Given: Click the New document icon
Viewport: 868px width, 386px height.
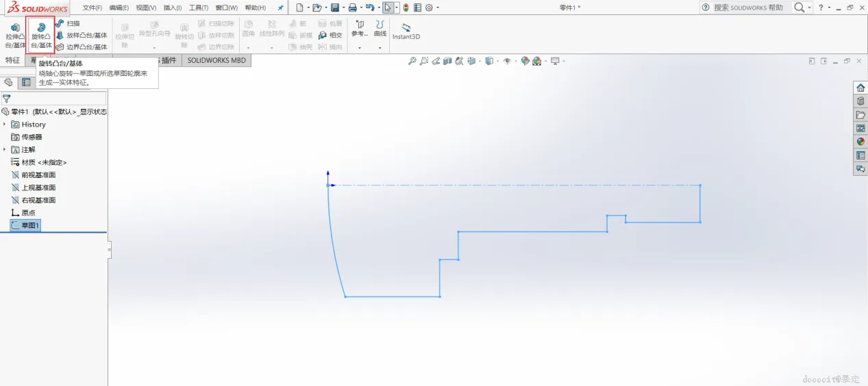Looking at the screenshot, I should click(x=299, y=8).
